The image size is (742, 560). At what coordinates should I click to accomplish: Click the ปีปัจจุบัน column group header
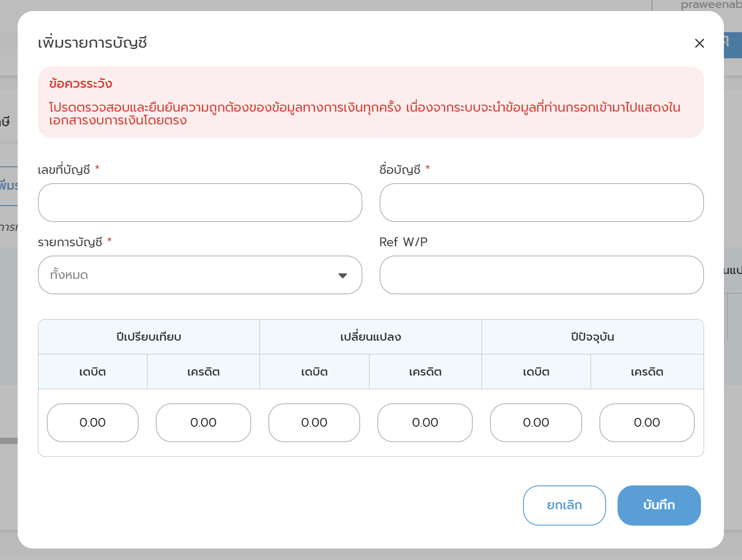click(592, 337)
